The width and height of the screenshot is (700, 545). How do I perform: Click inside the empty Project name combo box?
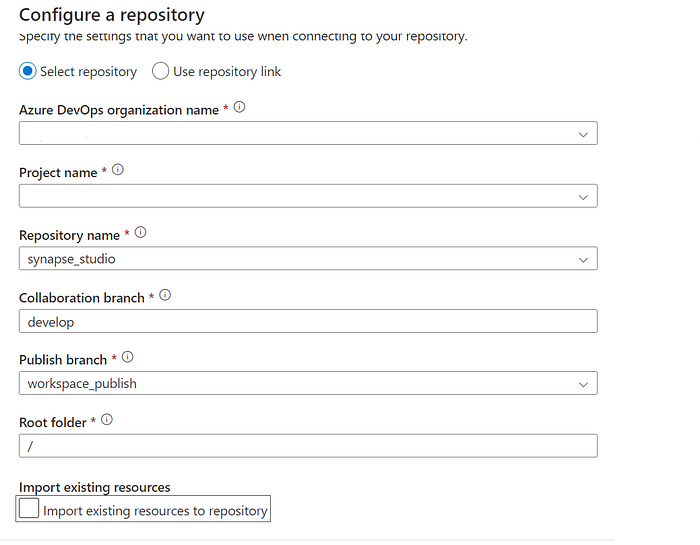click(x=308, y=196)
